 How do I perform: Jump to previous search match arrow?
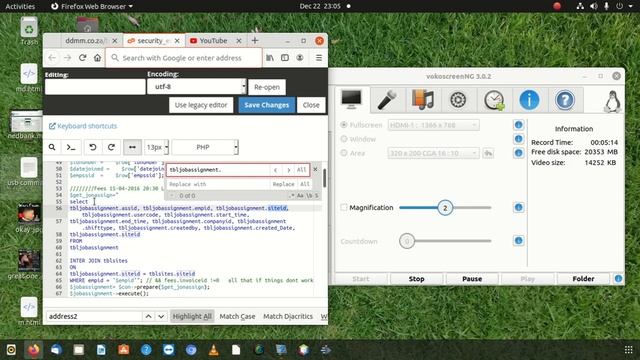click(276, 170)
